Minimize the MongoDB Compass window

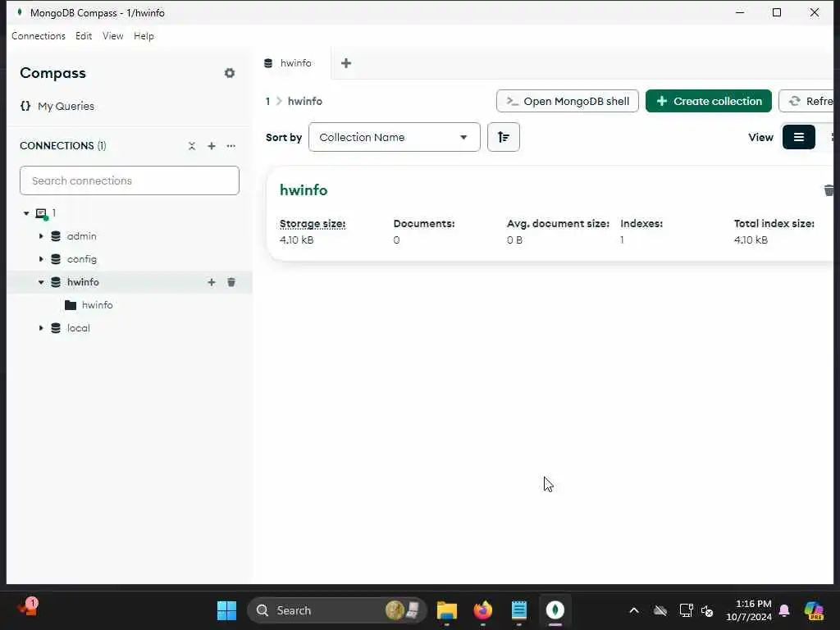tap(741, 12)
